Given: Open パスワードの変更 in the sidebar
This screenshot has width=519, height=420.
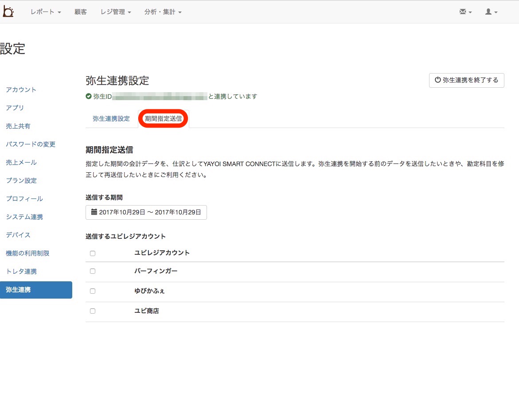Looking at the screenshot, I should pos(31,144).
